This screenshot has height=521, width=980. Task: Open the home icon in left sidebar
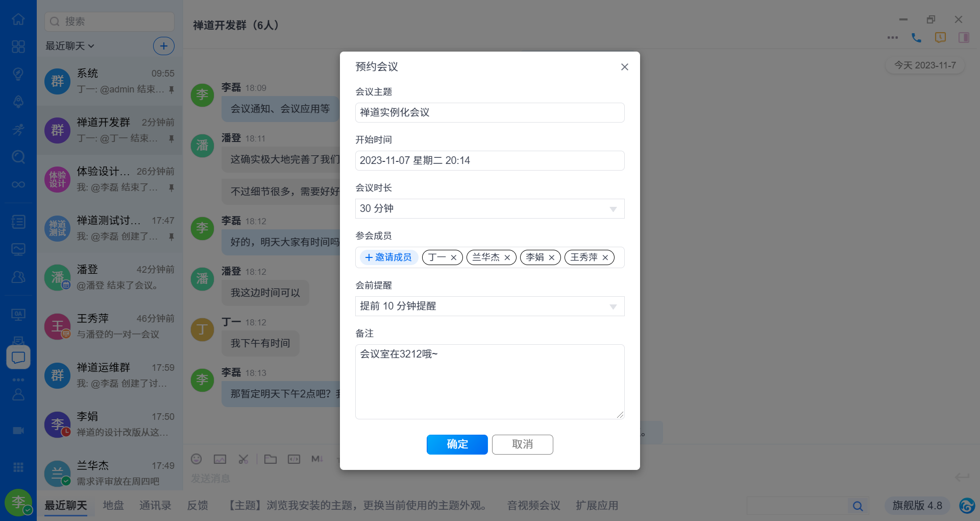click(18, 19)
